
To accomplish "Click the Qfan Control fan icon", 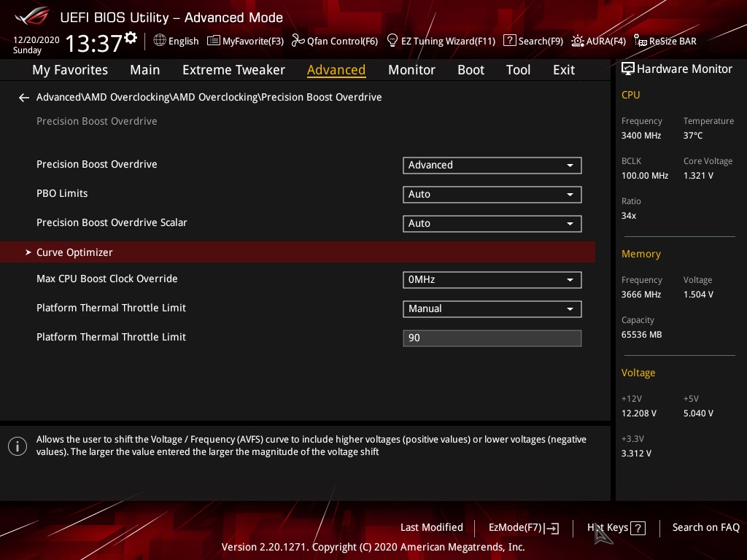I will coord(298,41).
